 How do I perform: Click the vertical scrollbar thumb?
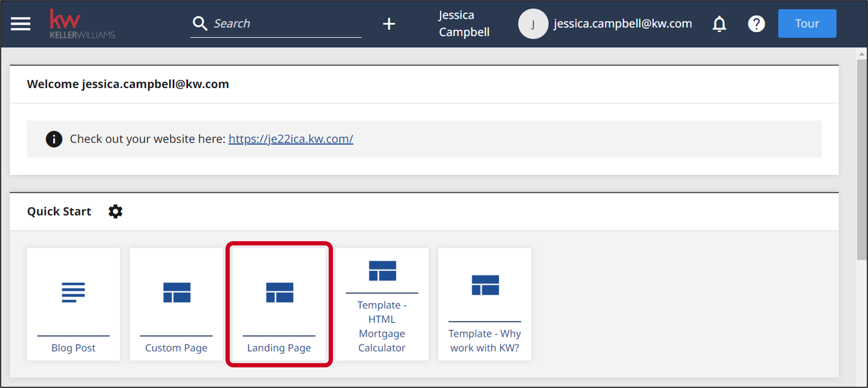tap(862, 160)
